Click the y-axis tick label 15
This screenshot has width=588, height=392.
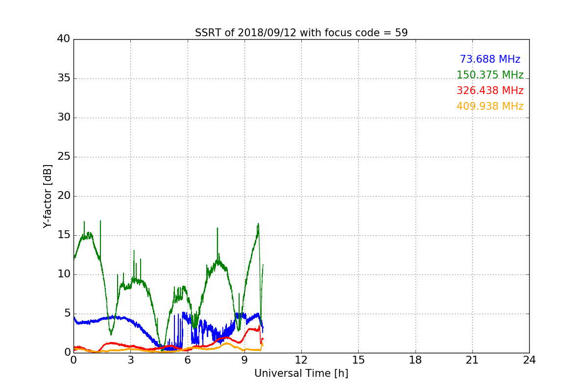tap(64, 235)
